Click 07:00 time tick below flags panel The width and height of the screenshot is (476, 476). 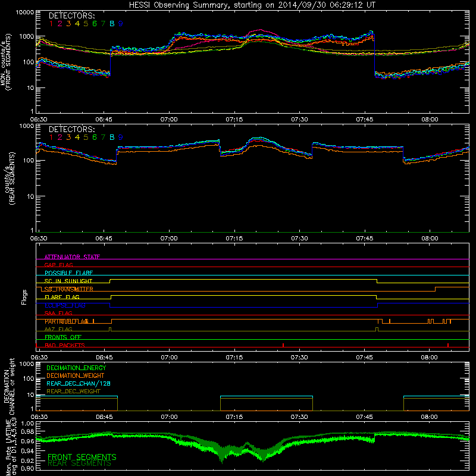click(169, 358)
